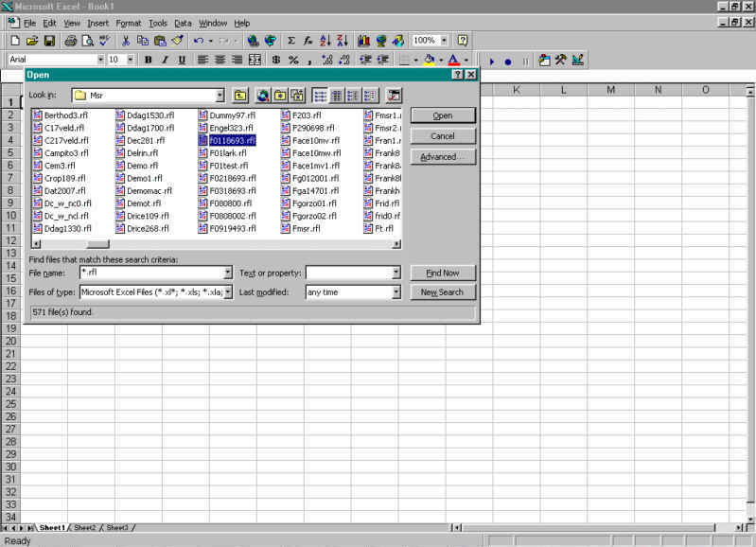Click the AutoSum sigma icon
Viewport: 756px width, 547px height.
(x=291, y=41)
